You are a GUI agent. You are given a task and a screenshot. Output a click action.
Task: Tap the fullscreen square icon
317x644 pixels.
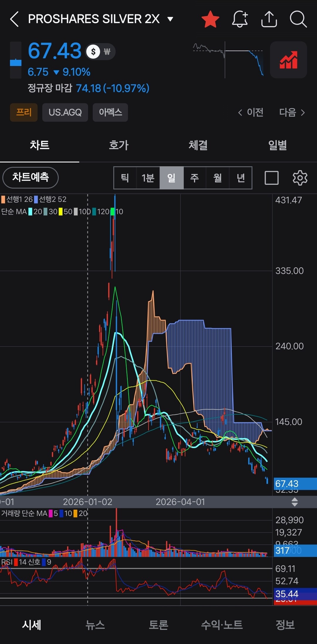[x=272, y=178]
